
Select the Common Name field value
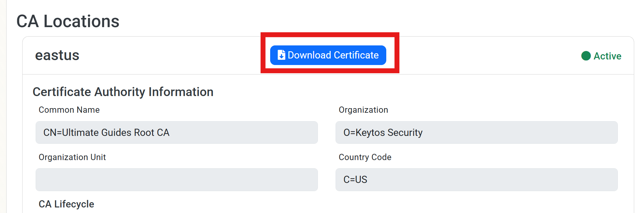click(x=177, y=132)
